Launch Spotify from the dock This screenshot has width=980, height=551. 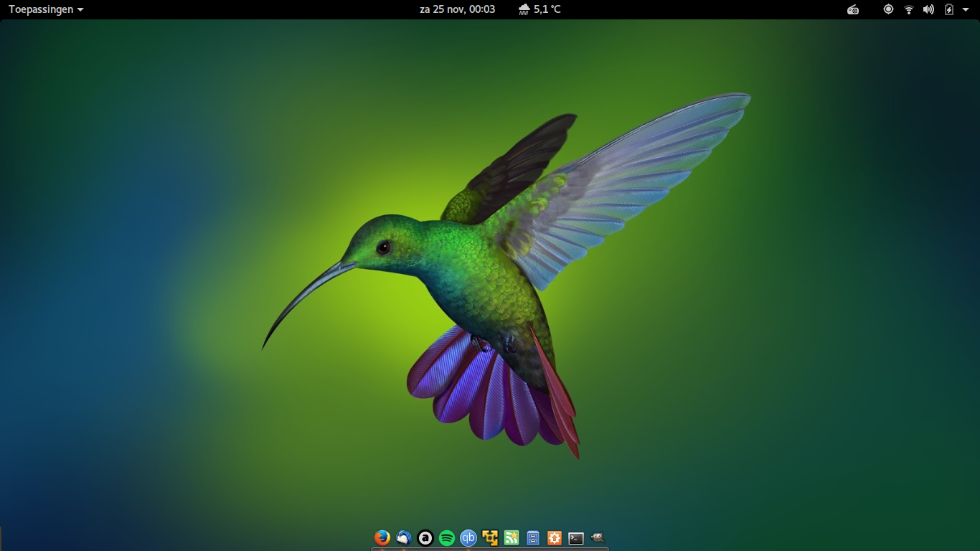(447, 537)
